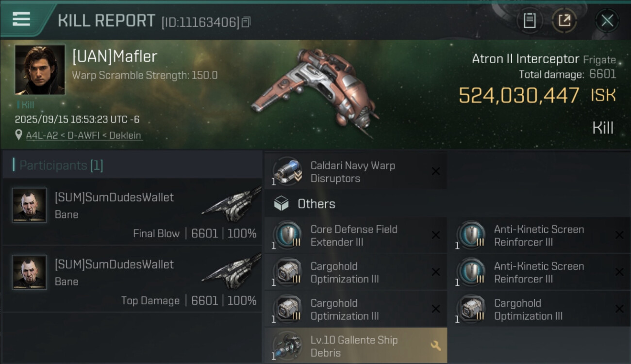This screenshot has height=364, width=631.
Task: Select the first Cargohold Optimization III entry
Action: coord(355,273)
